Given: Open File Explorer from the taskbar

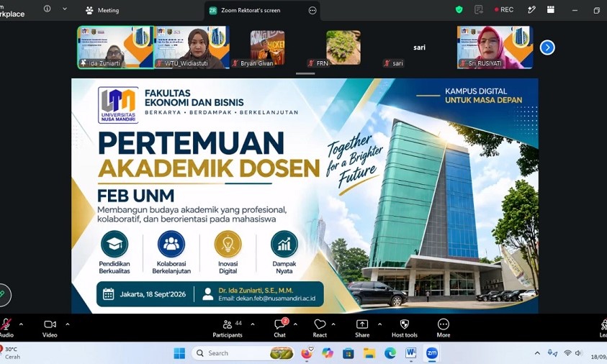Looking at the screenshot, I should tap(369, 353).
